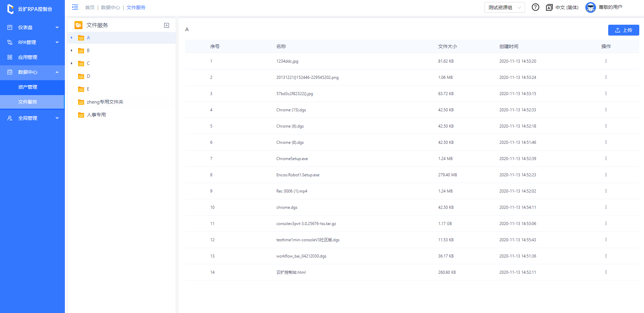Click the user avatar icon
The height and width of the screenshot is (313, 644).
(x=590, y=7)
